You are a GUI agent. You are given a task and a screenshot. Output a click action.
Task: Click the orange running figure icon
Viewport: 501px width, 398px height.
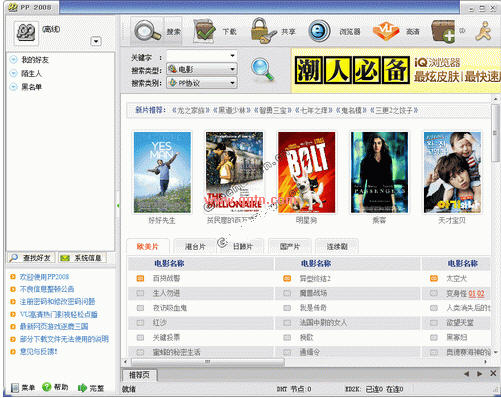point(484,31)
